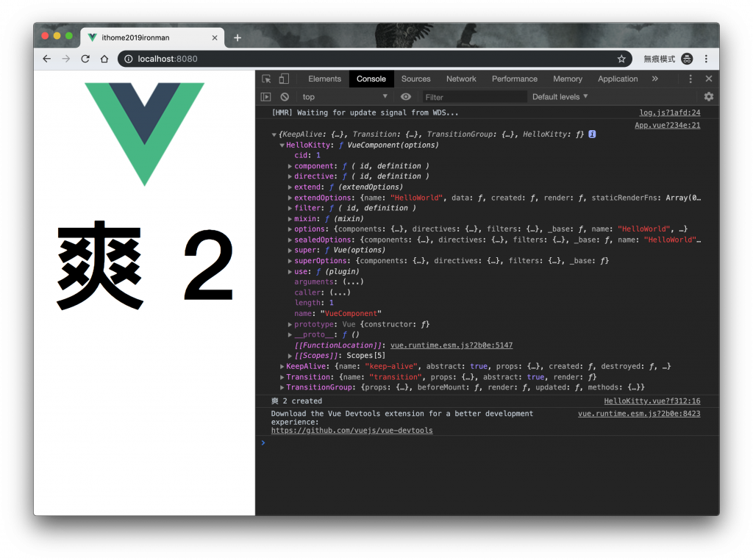Click the '[HMR] Waiting for update signal' message

pyautogui.click(x=365, y=112)
